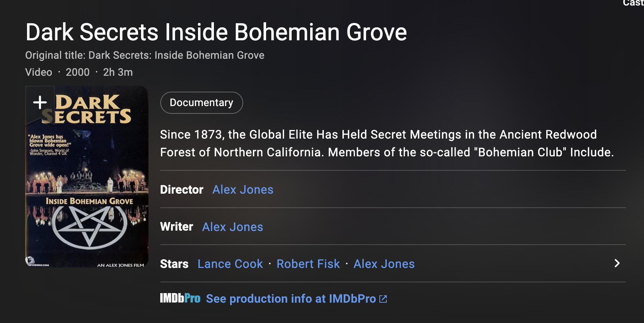Open director Alex Jones's page

pos(243,190)
